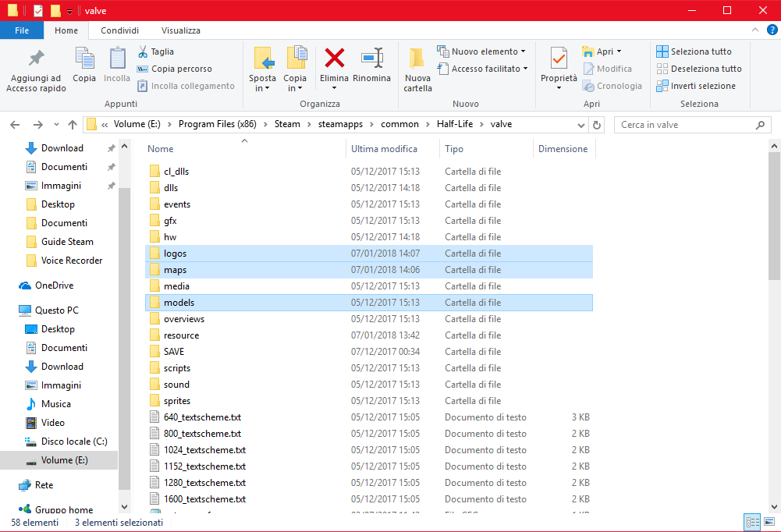
Task: Open OneDrive in the navigation pane
Action: point(55,286)
